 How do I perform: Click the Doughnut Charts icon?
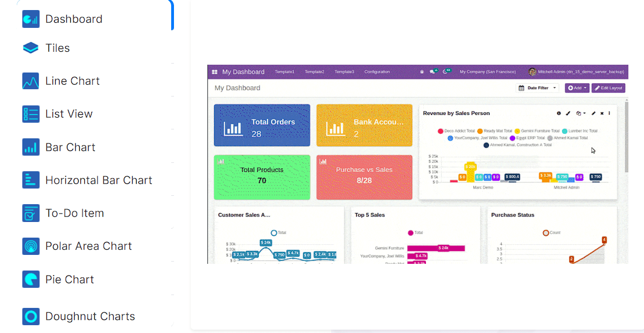coord(31,316)
